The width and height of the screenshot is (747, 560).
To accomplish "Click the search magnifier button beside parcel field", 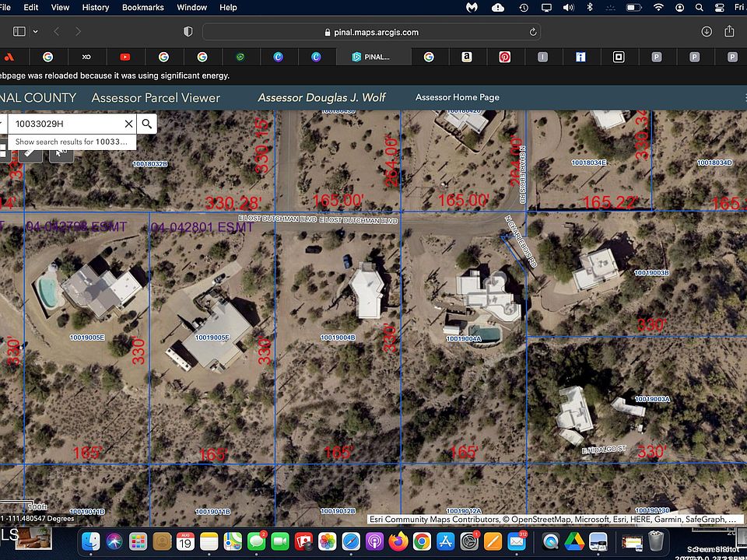I will click(x=147, y=124).
